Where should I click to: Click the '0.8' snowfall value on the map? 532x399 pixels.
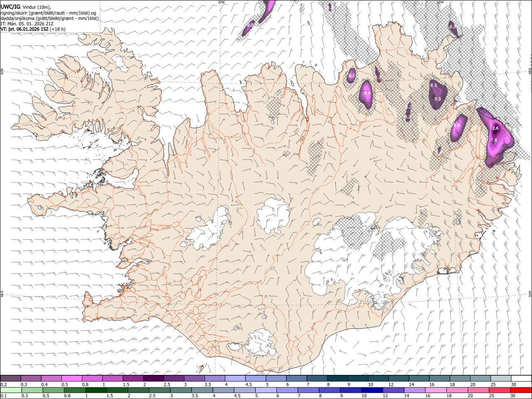(457, 125)
